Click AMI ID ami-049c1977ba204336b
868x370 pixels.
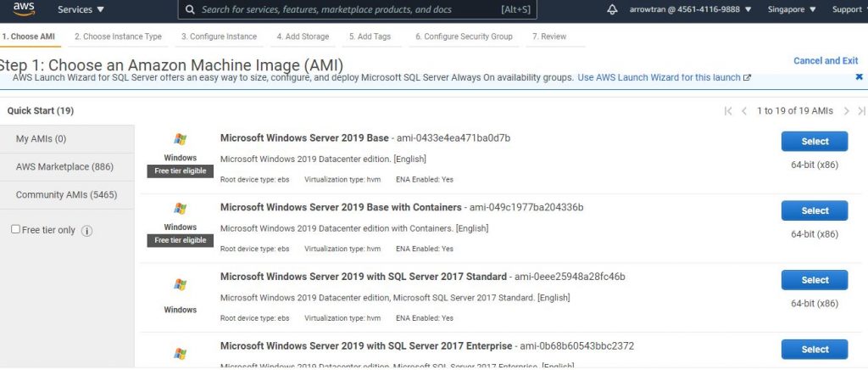526,207
